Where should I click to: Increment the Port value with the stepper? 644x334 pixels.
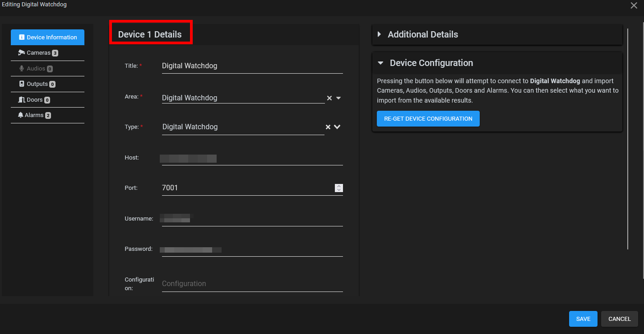339,186
